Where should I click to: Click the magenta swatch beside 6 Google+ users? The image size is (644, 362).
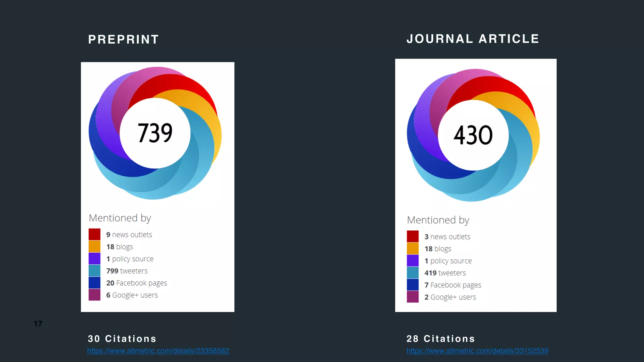tap(94, 295)
